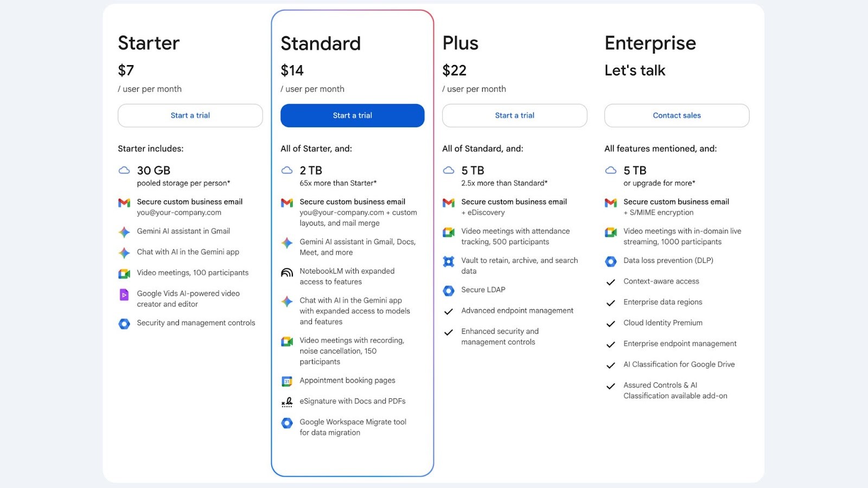The height and width of the screenshot is (488, 868).
Task: Click Start a trial under Plus plan
Action: click(x=514, y=115)
